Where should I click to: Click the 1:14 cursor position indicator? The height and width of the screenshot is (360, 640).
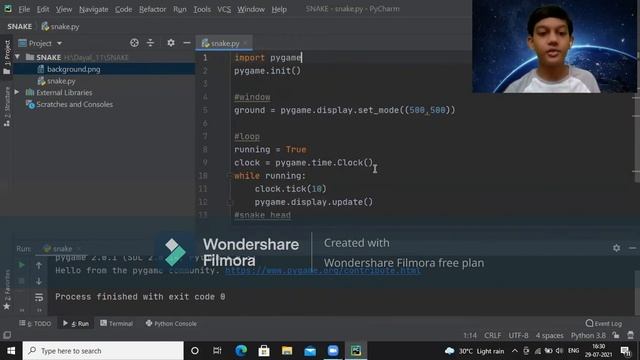click(470, 336)
